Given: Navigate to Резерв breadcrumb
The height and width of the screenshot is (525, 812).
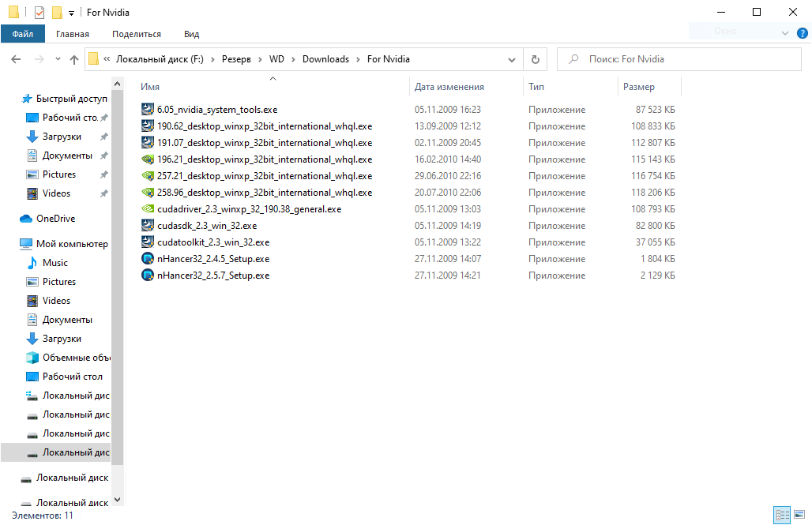Looking at the screenshot, I should point(236,59).
